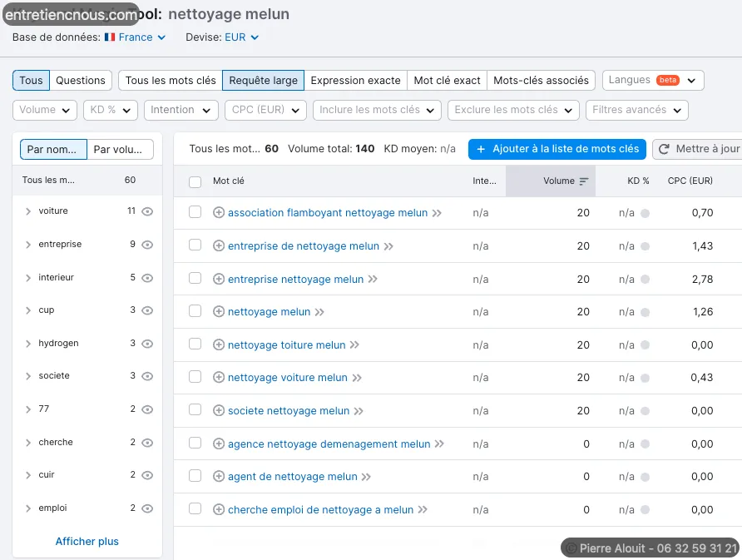Image resolution: width=742 pixels, height=560 pixels.
Task: Click plus icon beside 'nettoyage melun' keyword
Action: point(219,312)
